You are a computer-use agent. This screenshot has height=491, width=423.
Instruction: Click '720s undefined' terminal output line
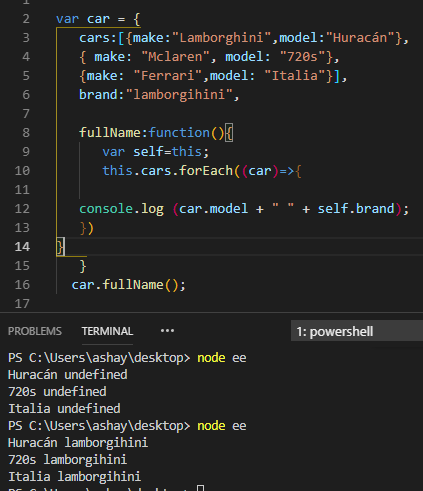(x=57, y=392)
